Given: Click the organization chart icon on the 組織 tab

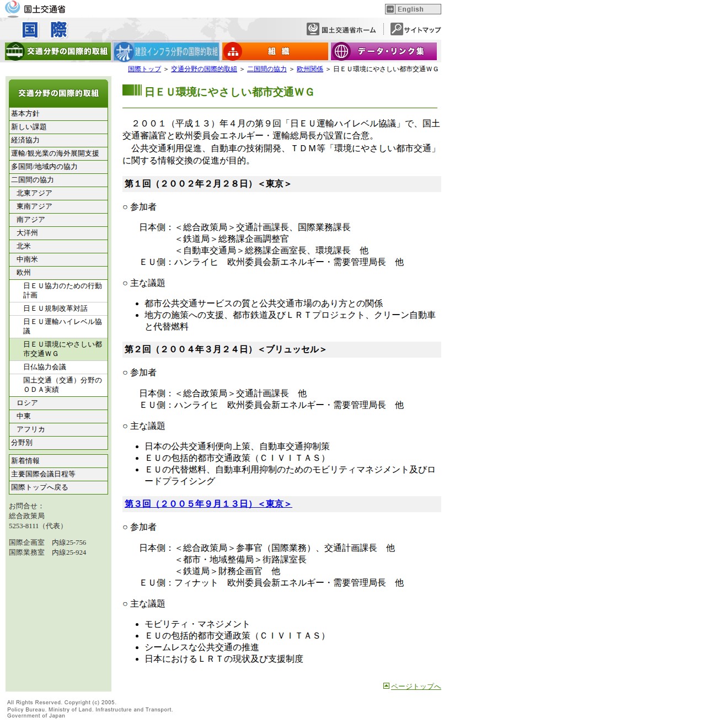Looking at the screenshot, I should tap(233, 51).
